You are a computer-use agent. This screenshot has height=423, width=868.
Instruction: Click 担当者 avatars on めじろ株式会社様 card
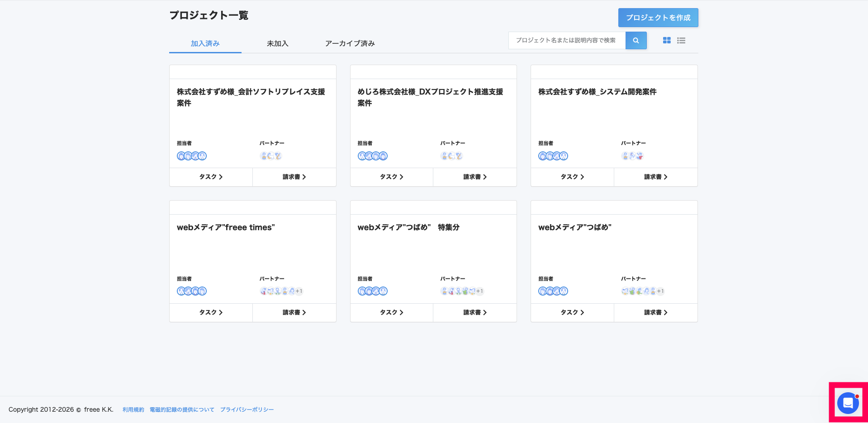click(373, 156)
